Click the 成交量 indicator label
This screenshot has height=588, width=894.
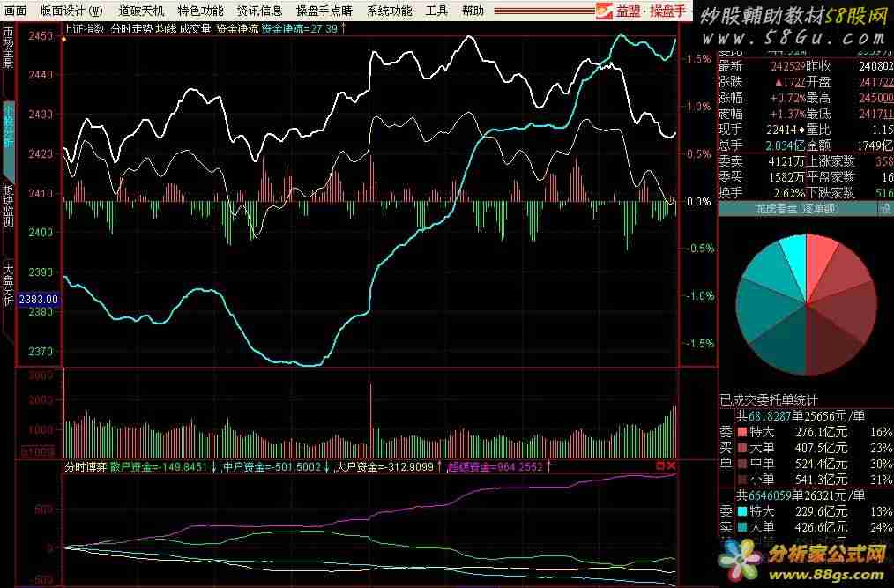196,28
